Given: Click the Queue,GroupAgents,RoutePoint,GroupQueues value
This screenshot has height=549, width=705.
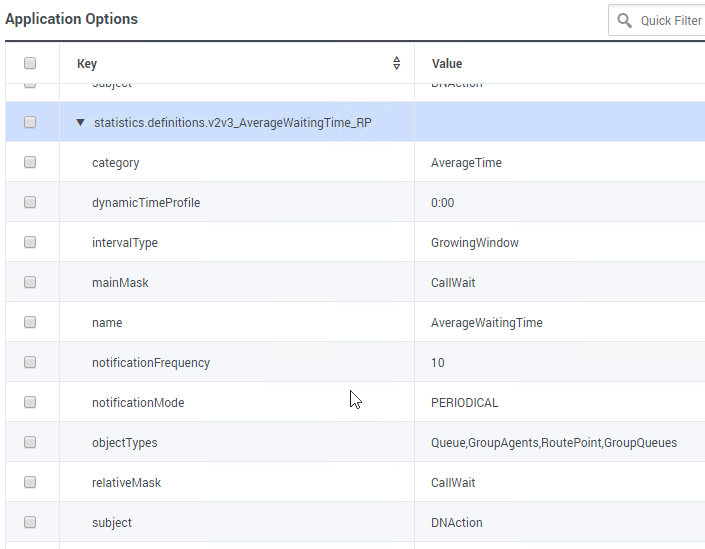Looking at the screenshot, I should point(553,443).
